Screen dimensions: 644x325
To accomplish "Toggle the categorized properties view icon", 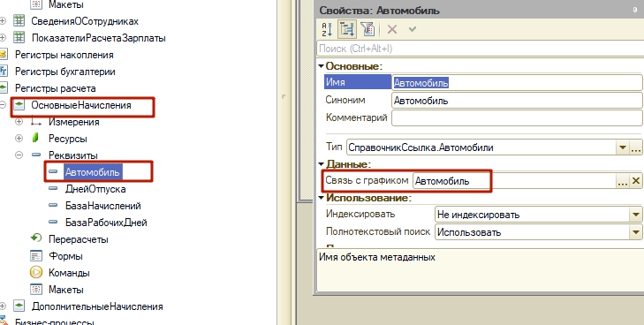I will pyautogui.click(x=347, y=29).
